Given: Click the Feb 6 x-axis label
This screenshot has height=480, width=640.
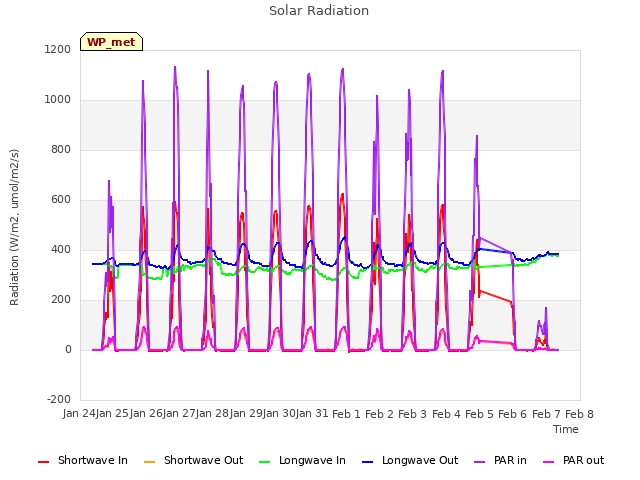Looking at the screenshot, I should (513, 414).
